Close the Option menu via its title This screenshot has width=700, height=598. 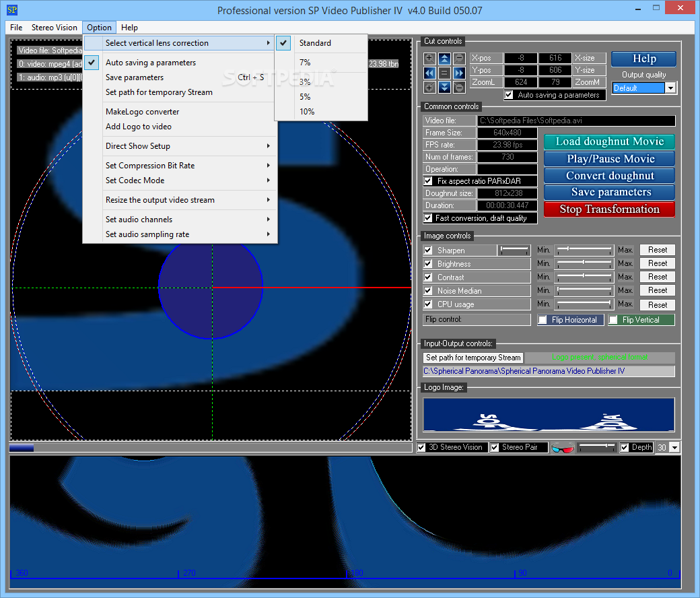point(99,27)
